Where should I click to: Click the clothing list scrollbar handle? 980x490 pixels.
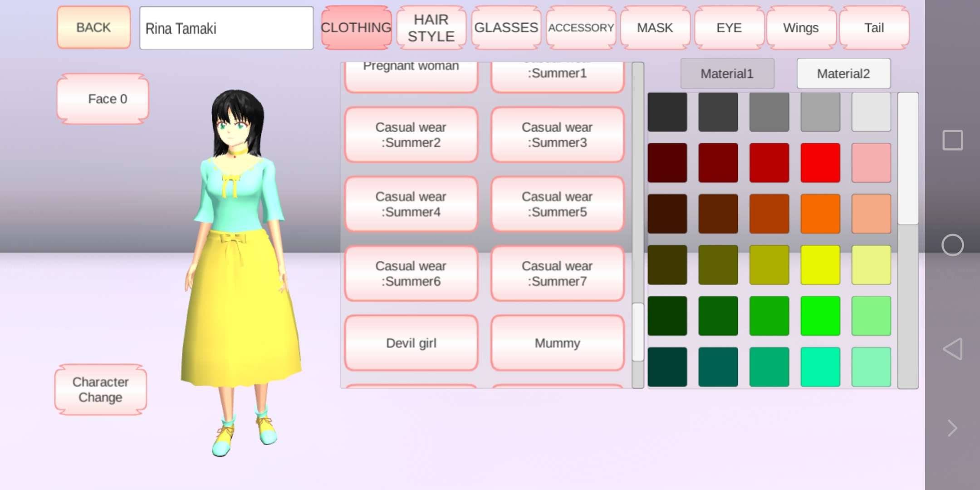click(x=638, y=332)
